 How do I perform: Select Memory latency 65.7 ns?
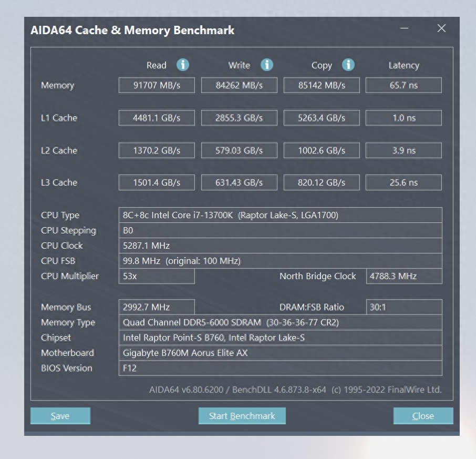click(x=403, y=85)
